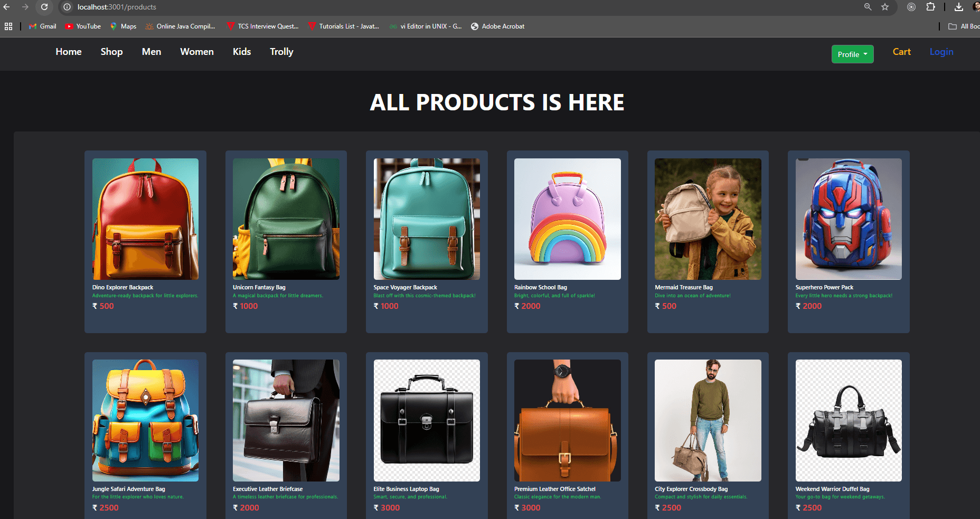This screenshot has height=519, width=980.
Task: Click the 'Unicorn Fantasy Bag' title
Action: 259,288
